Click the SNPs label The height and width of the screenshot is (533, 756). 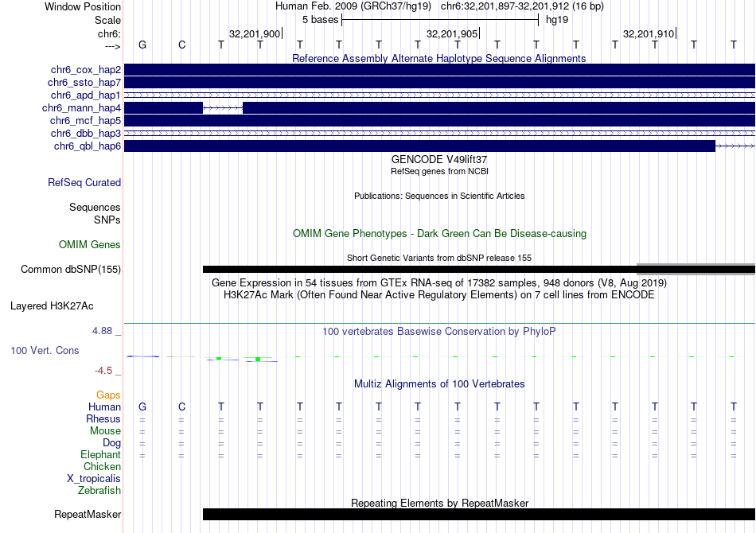click(x=107, y=220)
